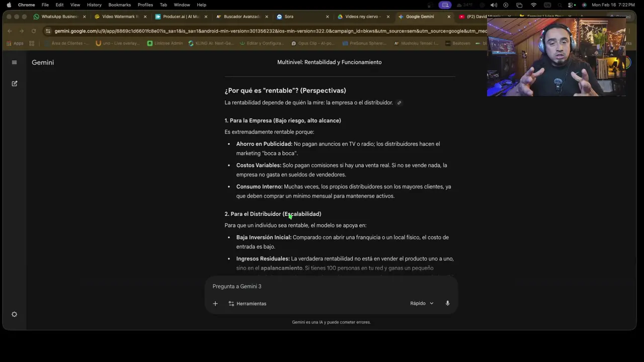Open the Stage Manager windows menu bar icon
Viewport: 644px width, 362px height.
coord(520,5)
